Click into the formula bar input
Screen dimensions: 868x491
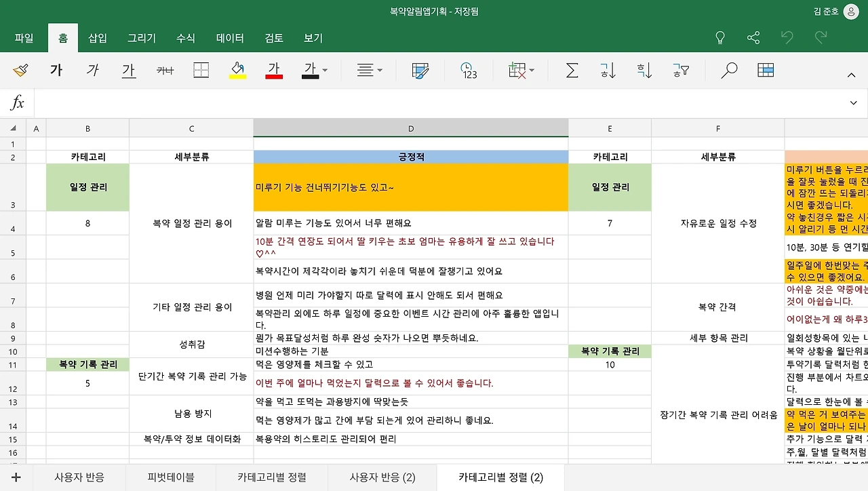[437, 103]
